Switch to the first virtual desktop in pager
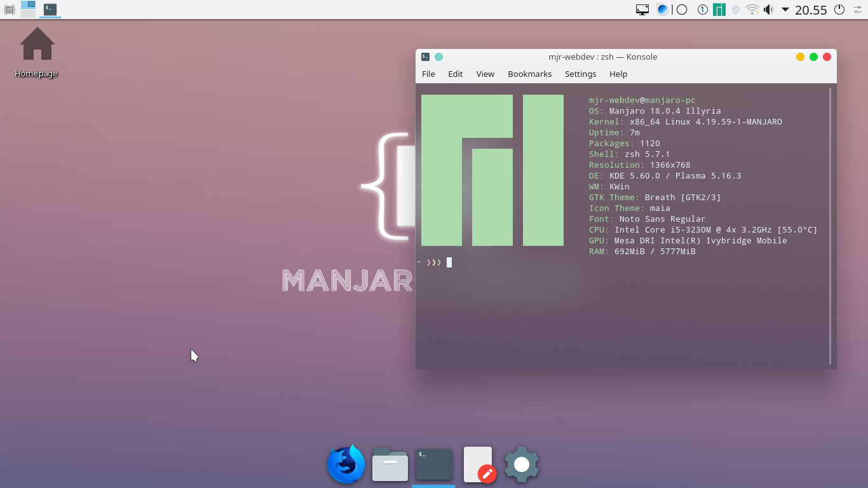 (29, 5)
